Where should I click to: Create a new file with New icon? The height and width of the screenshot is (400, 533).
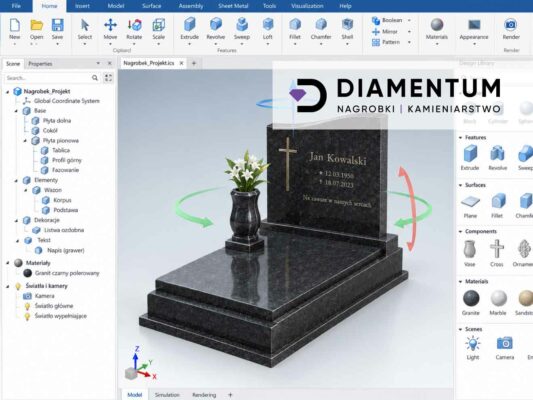(15, 25)
